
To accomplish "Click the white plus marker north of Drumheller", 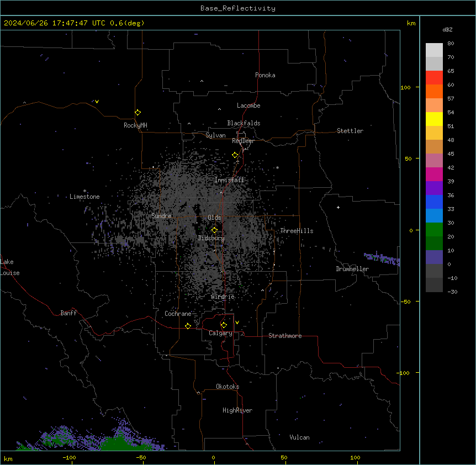I will [x=338, y=207].
